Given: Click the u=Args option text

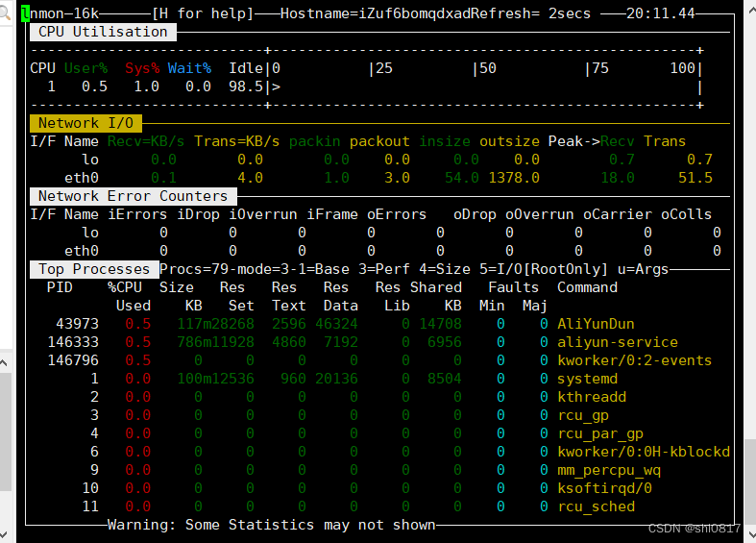Looking at the screenshot, I should pos(644,269).
